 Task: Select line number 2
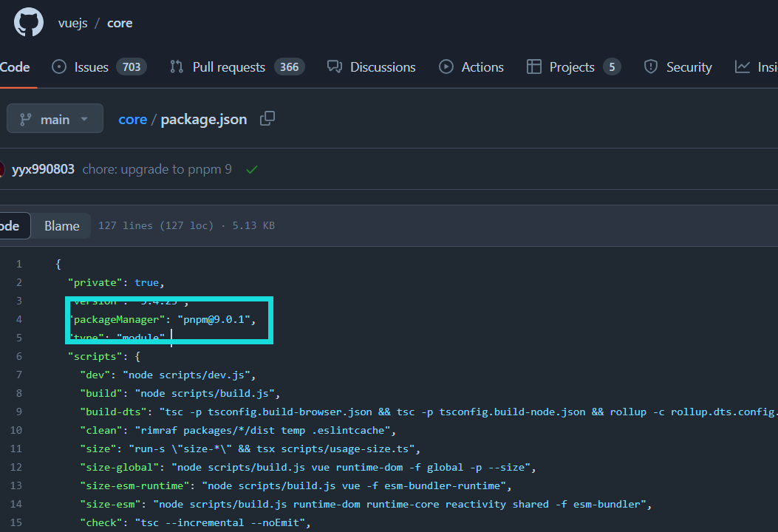(19, 282)
